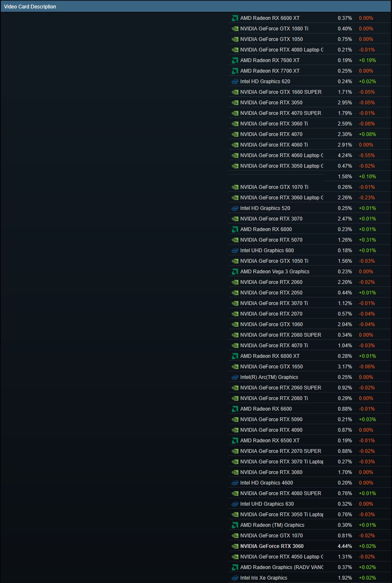The height and width of the screenshot is (583, 392).
Task: Click the Intel logo beside Iris Xe Graphics
Action: coord(235,578)
